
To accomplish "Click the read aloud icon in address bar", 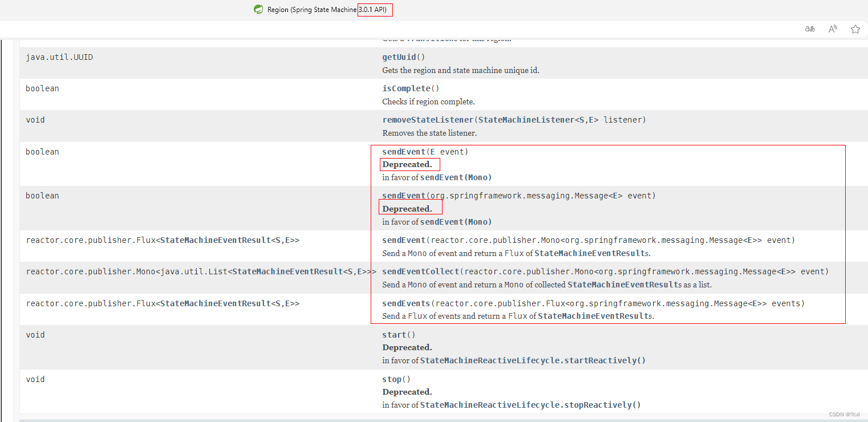I will pos(833,29).
